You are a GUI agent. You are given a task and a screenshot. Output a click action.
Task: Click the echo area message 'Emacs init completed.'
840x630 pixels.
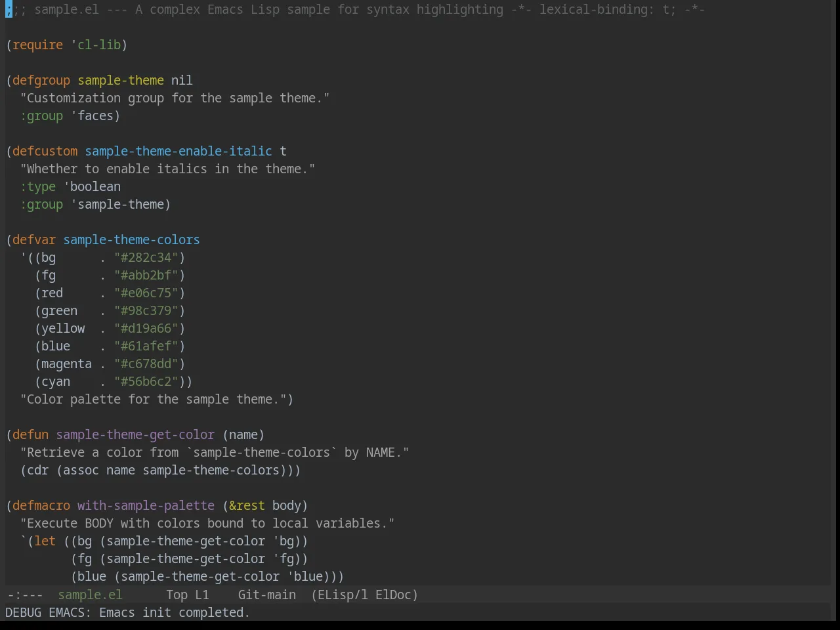click(174, 612)
